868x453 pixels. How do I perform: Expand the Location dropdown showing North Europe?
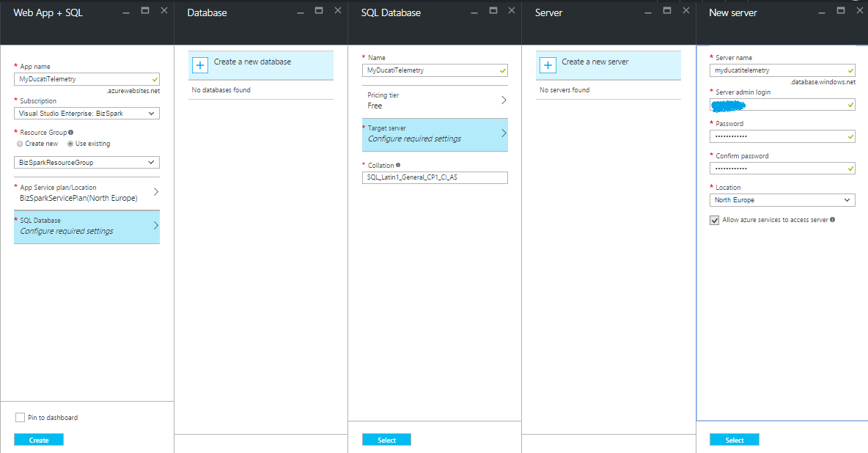pyautogui.click(x=782, y=200)
